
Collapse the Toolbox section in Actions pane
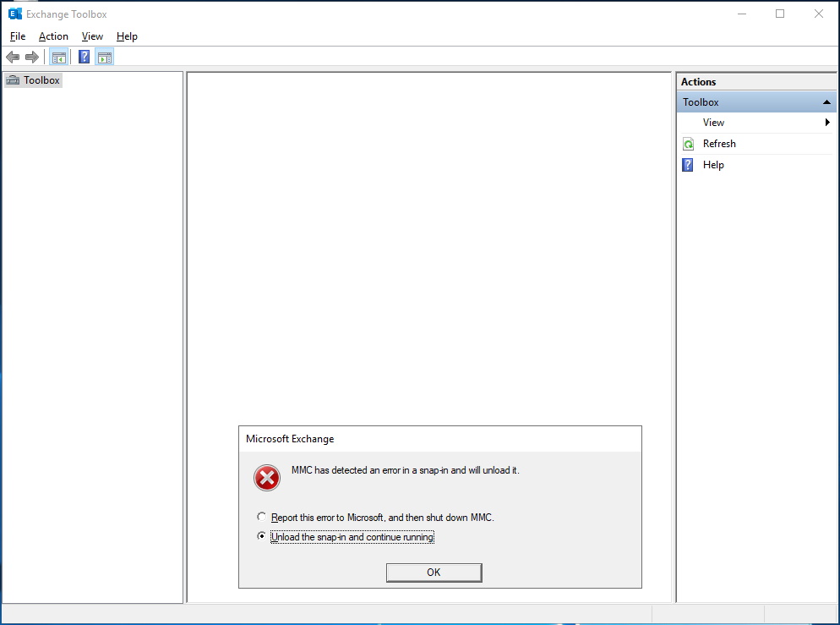click(x=826, y=101)
